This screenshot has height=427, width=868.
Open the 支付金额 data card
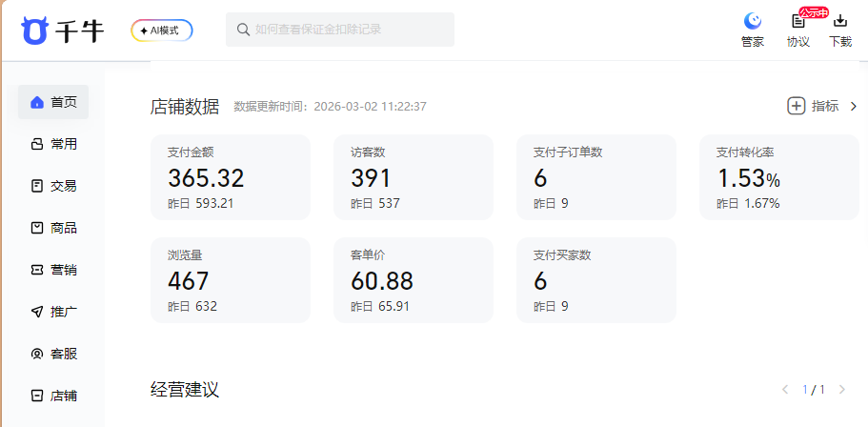point(231,177)
